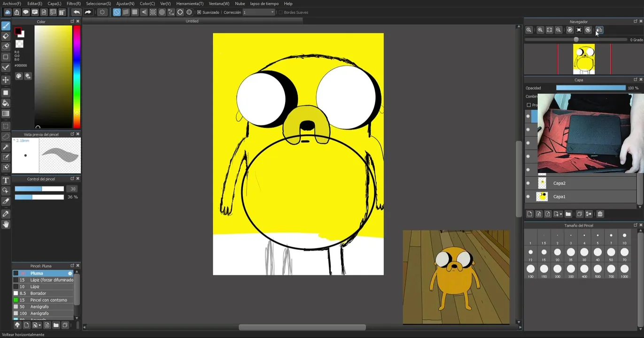Open the Herramienta menu
644x338 pixels.
[190, 4]
